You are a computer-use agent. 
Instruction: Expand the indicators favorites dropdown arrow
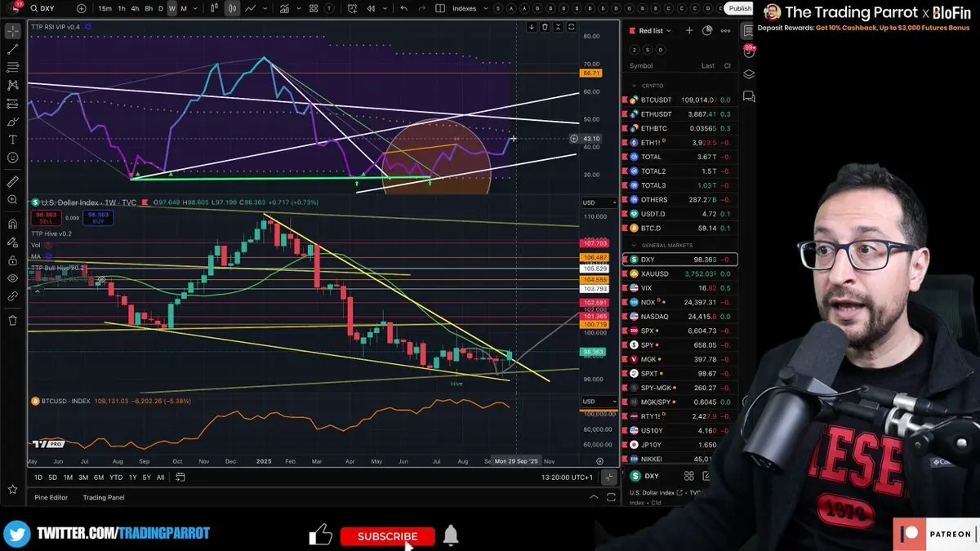point(299,8)
